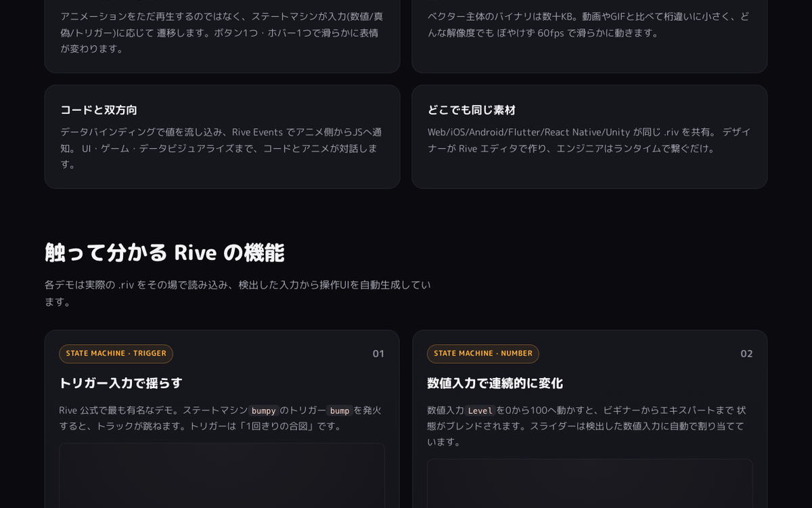
Task: Click the 触って分かる Rive の機能 section heading
Action: click(x=164, y=252)
